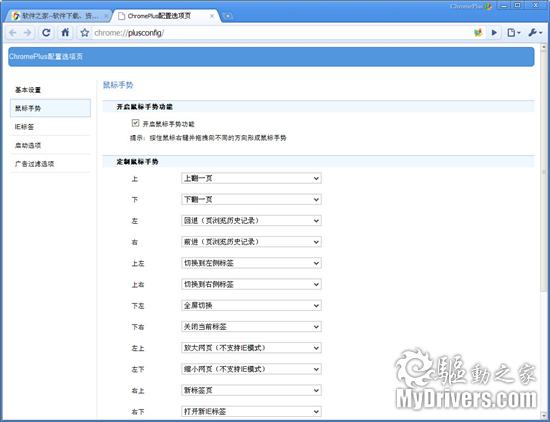Open the 右下 dropdown showing 打开新IE标签
This screenshot has height=422, width=550.
[x=251, y=411]
